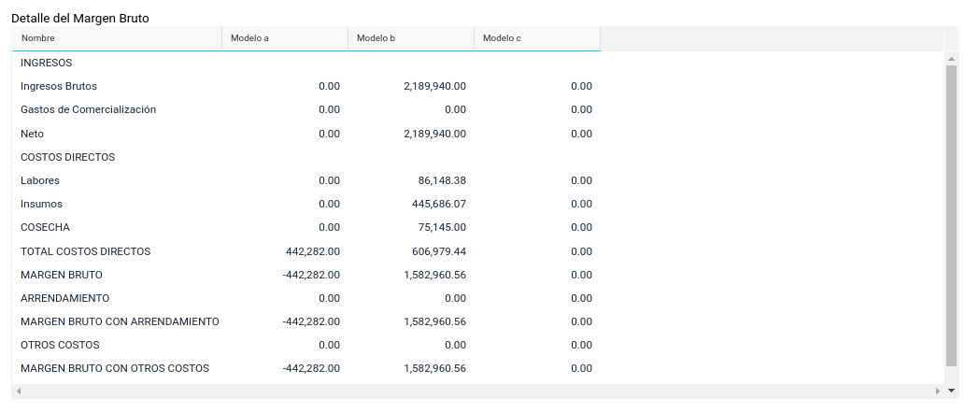This screenshot has height=413, width=980.
Task: Select the Gastos de Comercialización row
Action: click(x=88, y=109)
